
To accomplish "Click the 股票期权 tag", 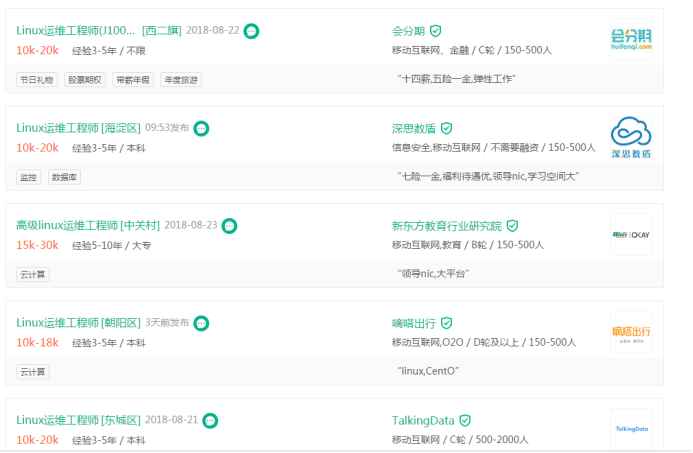I will click(x=84, y=80).
